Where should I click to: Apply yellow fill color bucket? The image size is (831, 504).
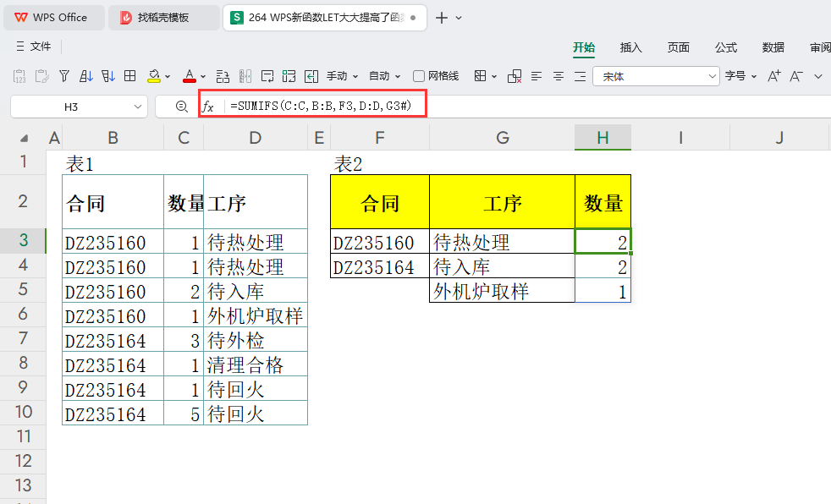point(154,76)
